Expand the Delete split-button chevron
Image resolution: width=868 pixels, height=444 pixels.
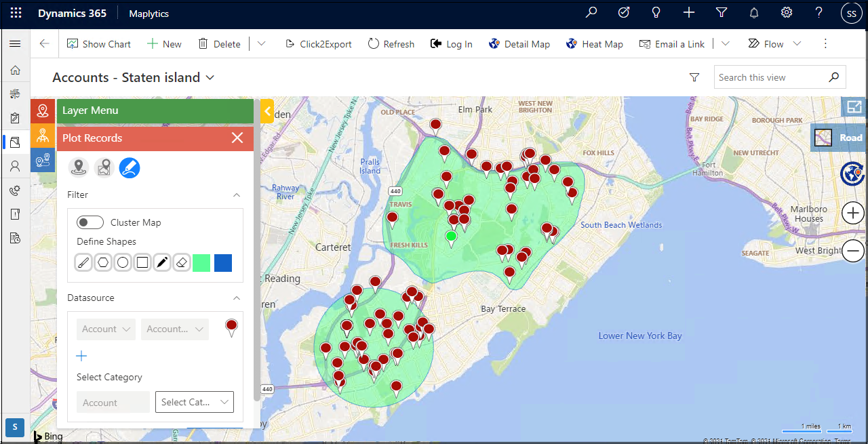261,43
